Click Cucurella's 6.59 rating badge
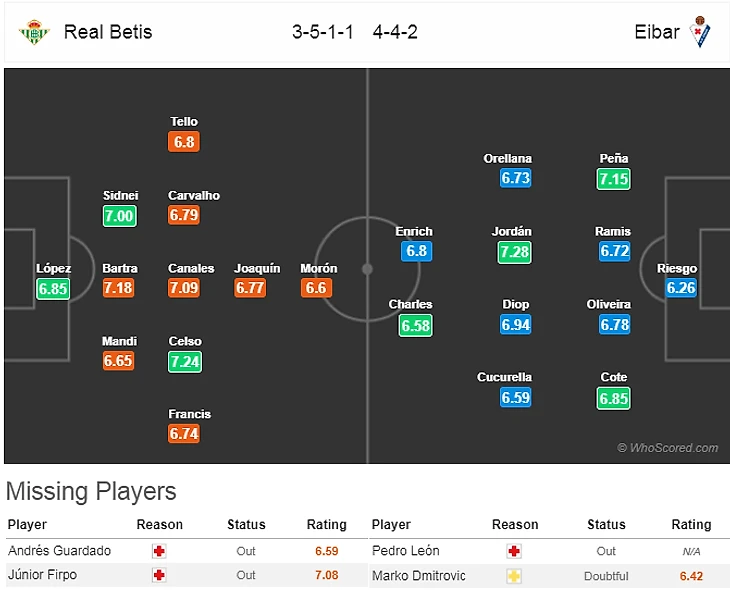Viewport: 730px width, 590px height. pyautogui.click(x=515, y=397)
